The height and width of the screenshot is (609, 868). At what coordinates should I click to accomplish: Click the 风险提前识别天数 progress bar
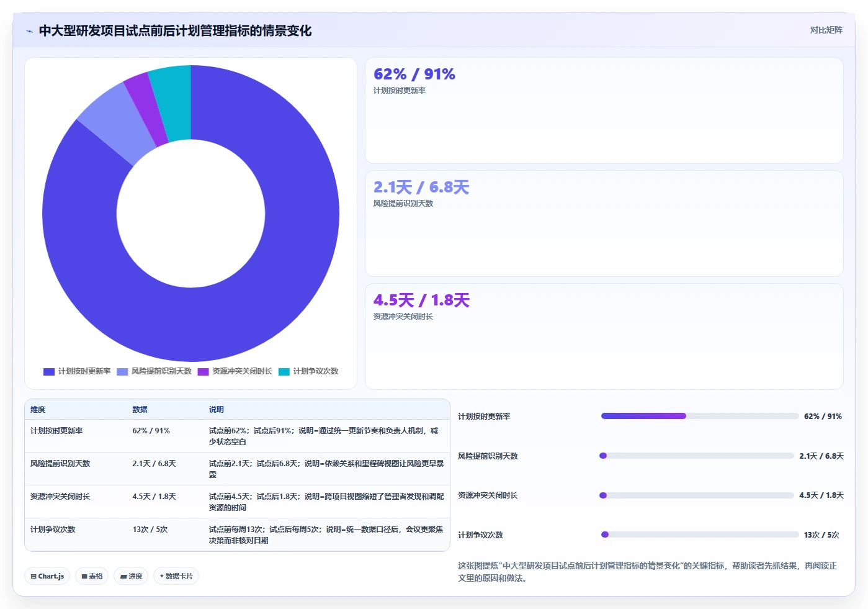[x=697, y=456]
